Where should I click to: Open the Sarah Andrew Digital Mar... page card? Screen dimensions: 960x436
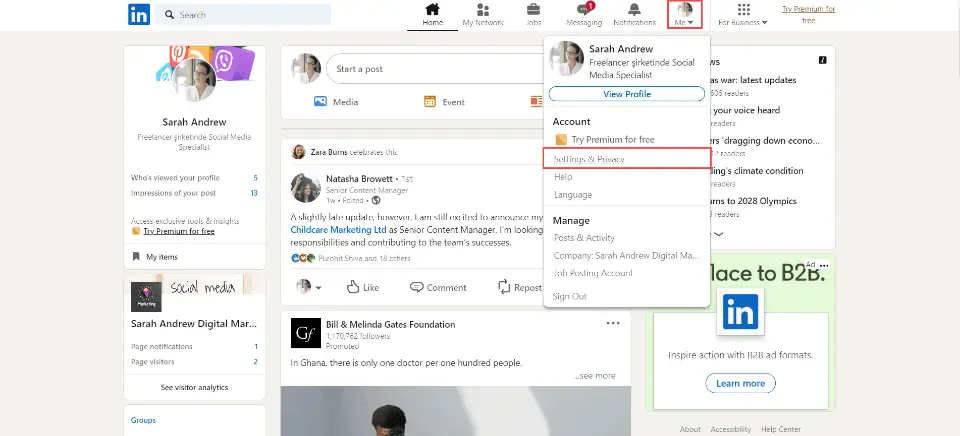click(x=194, y=323)
